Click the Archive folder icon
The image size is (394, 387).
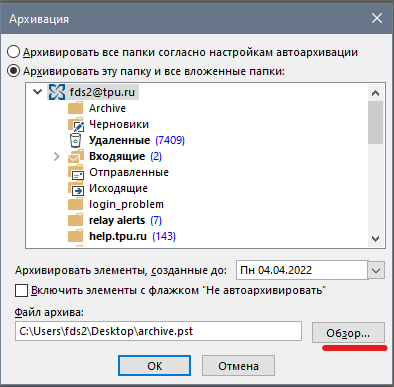pyautogui.click(x=75, y=108)
